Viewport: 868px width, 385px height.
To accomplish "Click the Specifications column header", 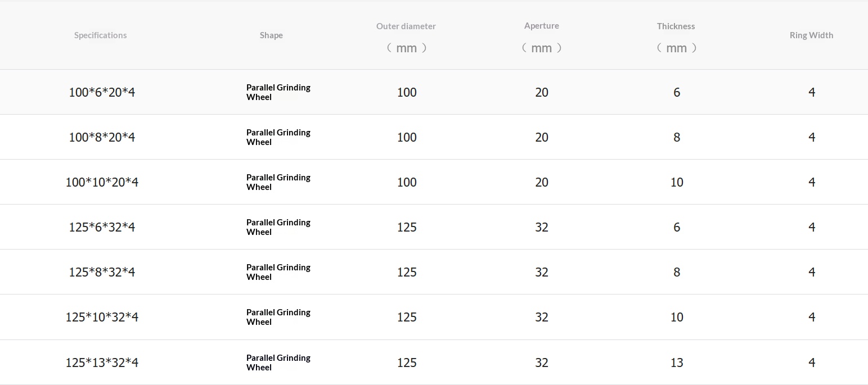I will 101,35.
